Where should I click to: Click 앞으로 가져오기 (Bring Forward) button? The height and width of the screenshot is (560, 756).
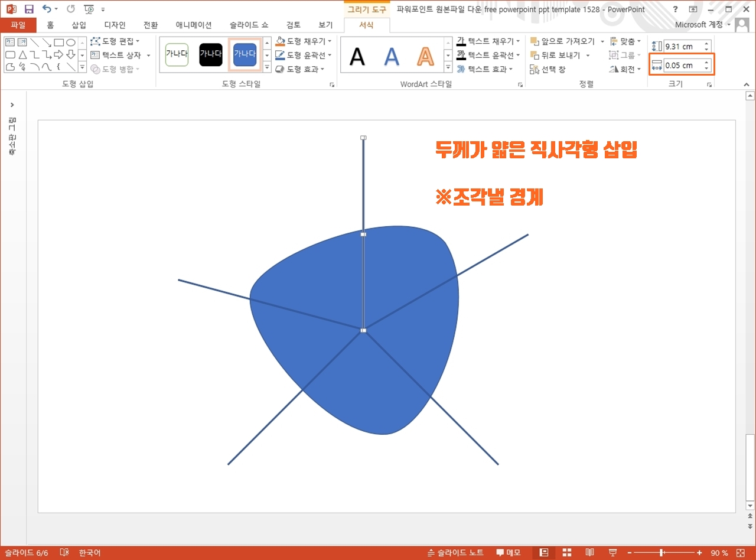point(562,41)
